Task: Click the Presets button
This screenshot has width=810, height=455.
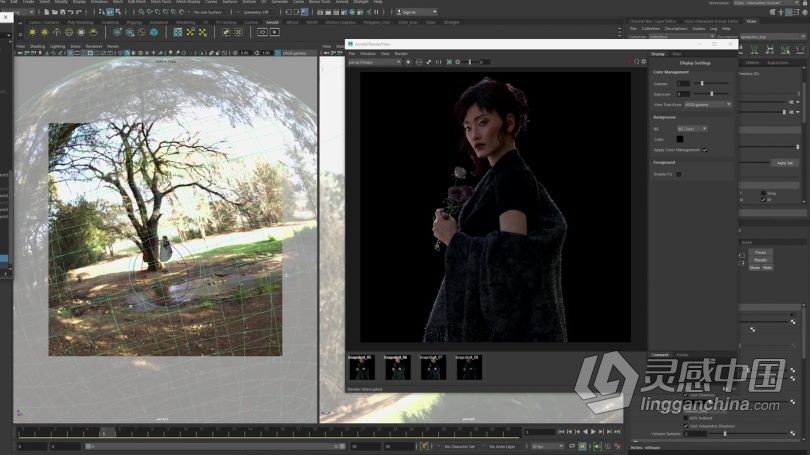Action: pos(760,260)
